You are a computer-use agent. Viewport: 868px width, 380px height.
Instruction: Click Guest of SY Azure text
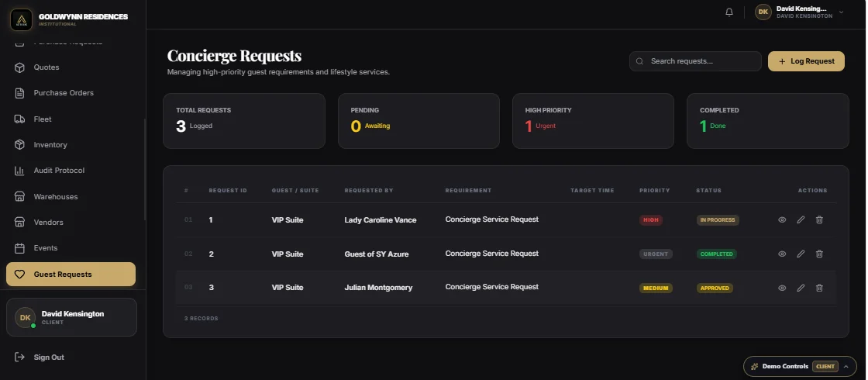click(377, 254)
